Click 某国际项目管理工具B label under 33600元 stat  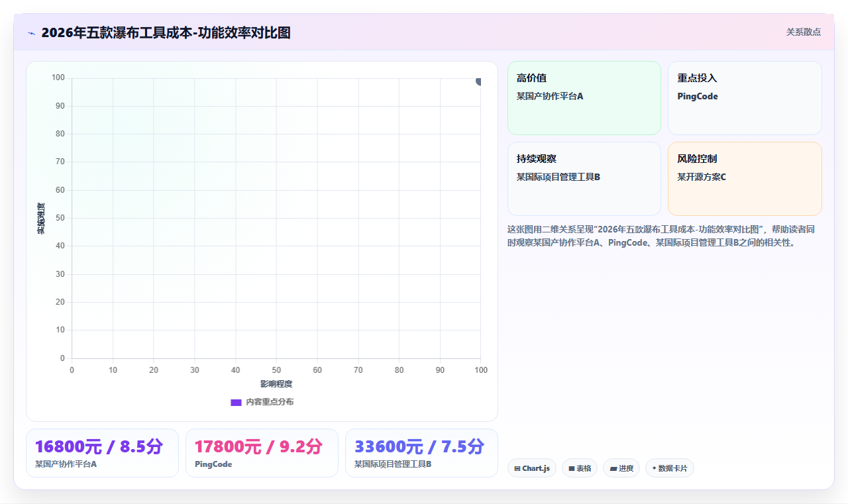393,464
